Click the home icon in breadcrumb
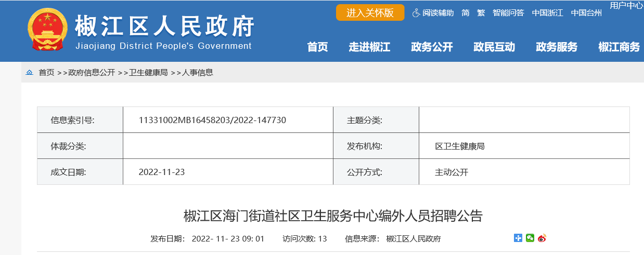This screenshot has width=644, height=255. coord(30,73)
